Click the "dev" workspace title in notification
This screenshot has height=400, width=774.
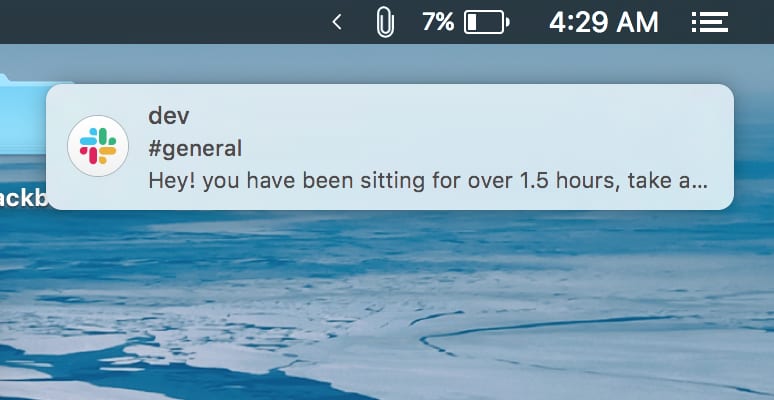coord(168,116)
